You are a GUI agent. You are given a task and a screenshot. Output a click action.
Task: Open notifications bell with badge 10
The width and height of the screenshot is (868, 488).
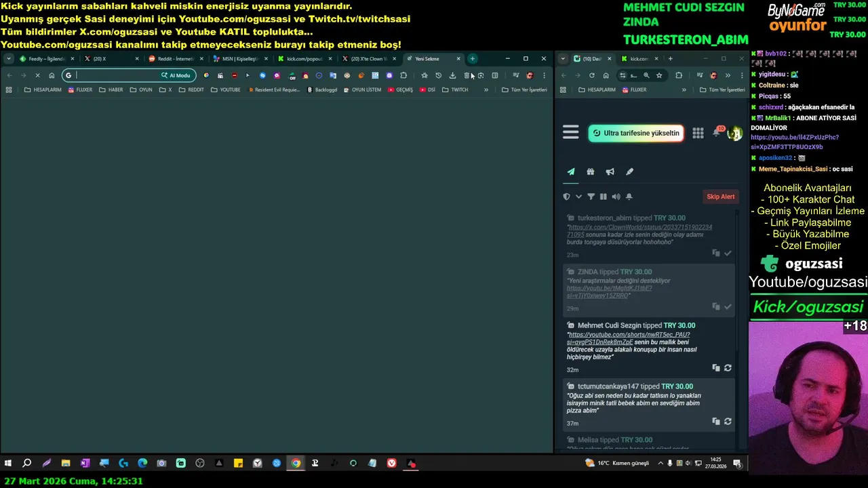tap(717, 132)
